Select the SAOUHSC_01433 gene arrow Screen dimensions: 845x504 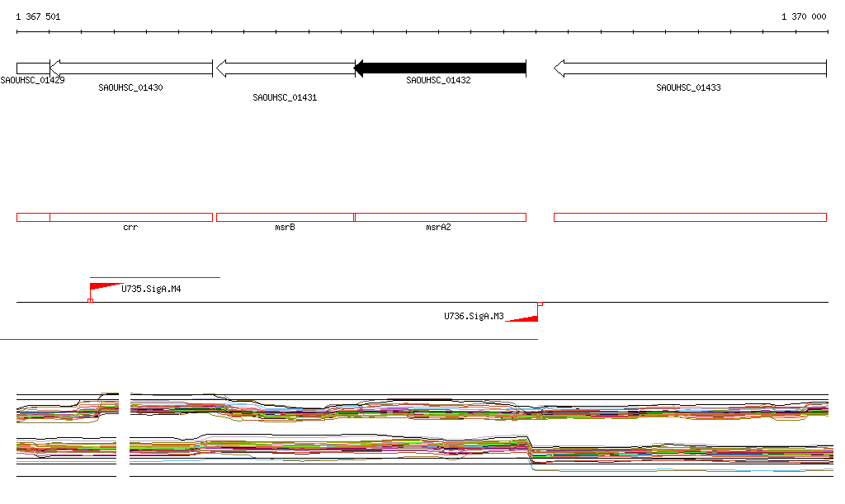tap(691, 68)
